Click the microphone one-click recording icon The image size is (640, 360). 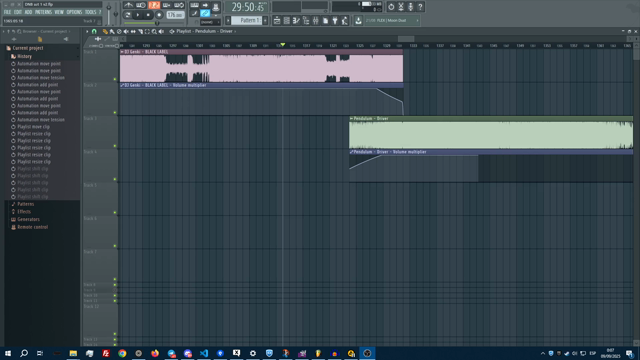point(411,7)
